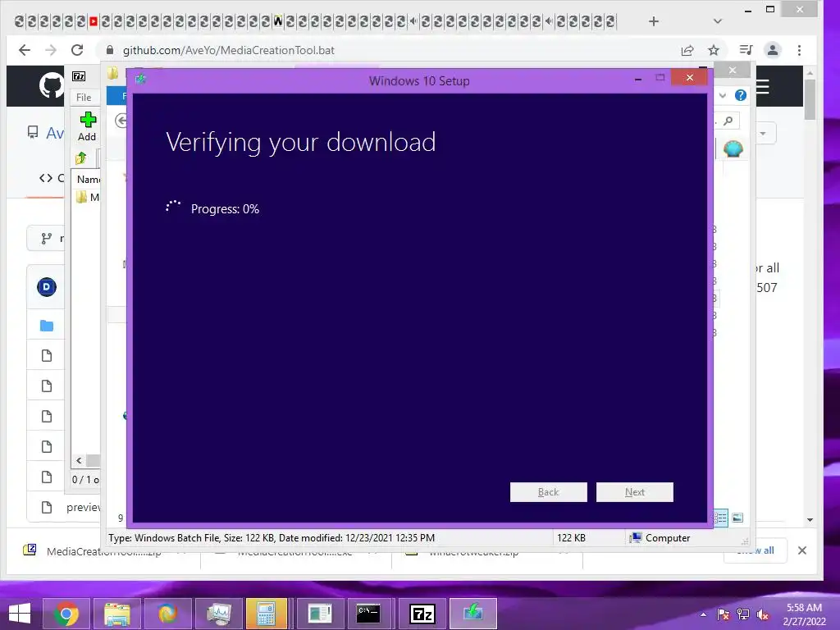This screenshot has height=630, width=840.
Task: Click the network tray icon
Action: coord(743,614)
